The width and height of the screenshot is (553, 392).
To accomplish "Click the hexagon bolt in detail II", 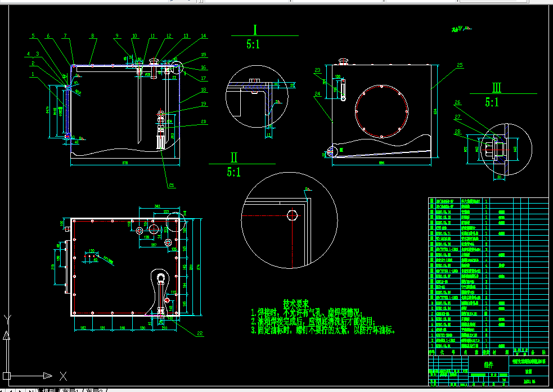I will [x=292, y=215].
